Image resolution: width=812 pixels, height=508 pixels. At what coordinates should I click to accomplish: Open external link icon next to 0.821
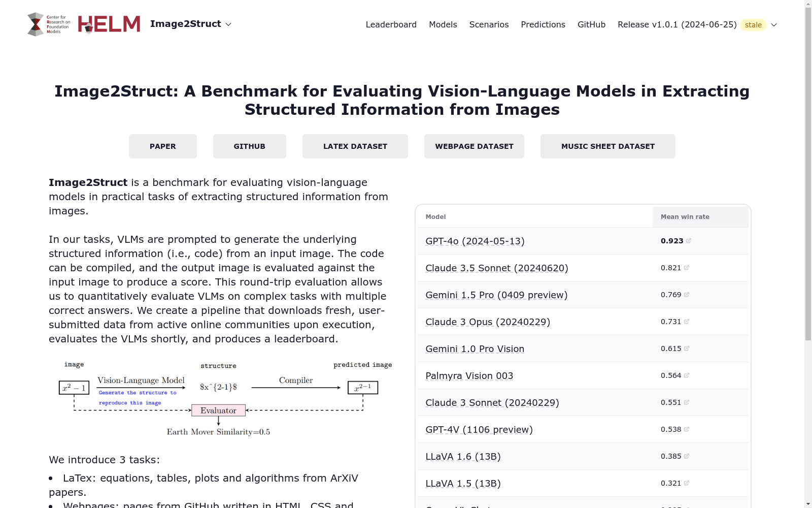click(x=687, y=268)
